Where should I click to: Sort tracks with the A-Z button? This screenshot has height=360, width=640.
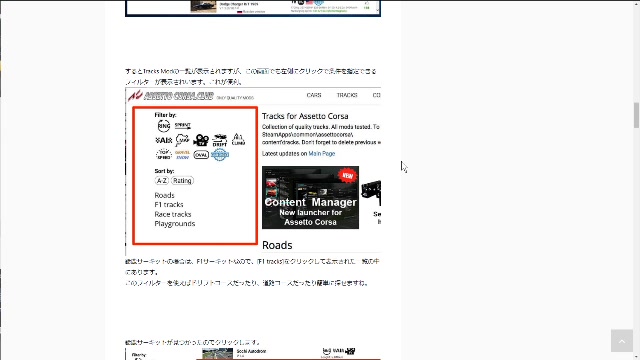pyautogui.click(x=162, y=181)
